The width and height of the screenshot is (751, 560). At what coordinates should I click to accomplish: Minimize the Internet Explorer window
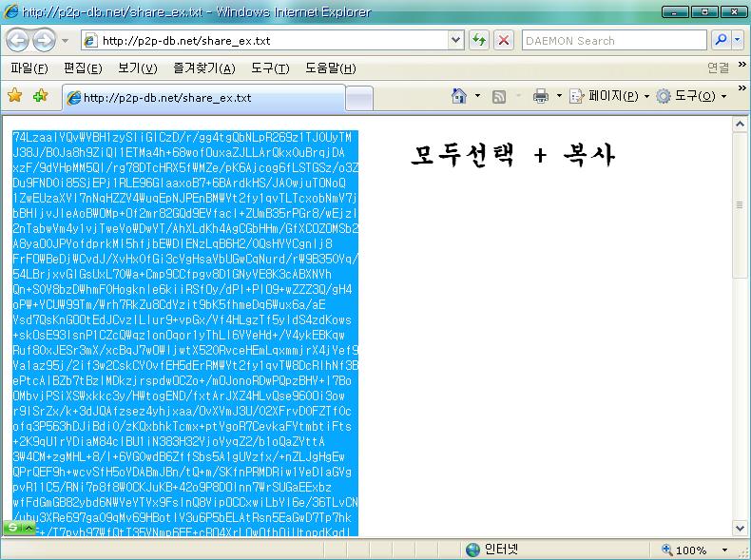tap(675, 11)
